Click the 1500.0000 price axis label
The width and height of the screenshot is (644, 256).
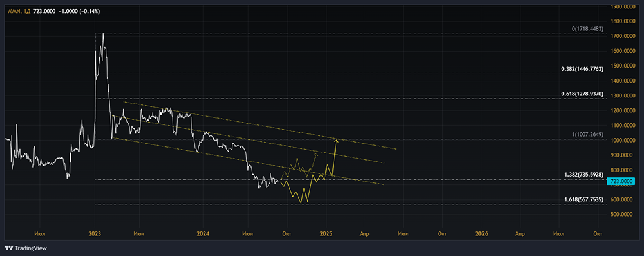click(623, 66)
